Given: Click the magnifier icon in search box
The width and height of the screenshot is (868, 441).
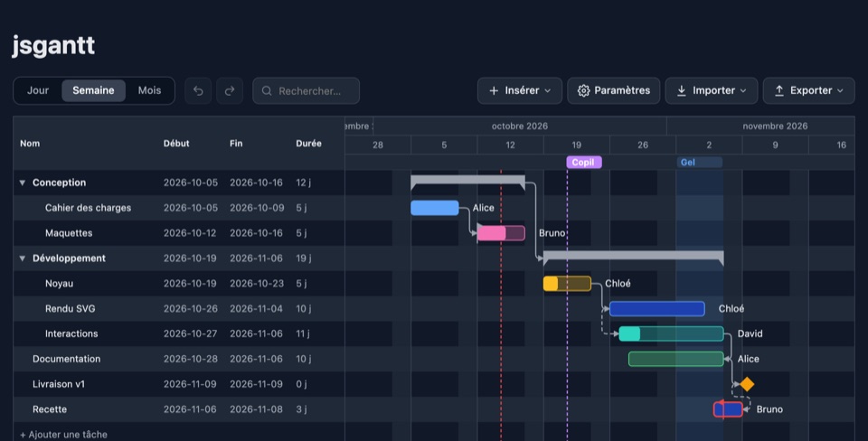Looking at the screenshot, I should click(x=267, y=90).
